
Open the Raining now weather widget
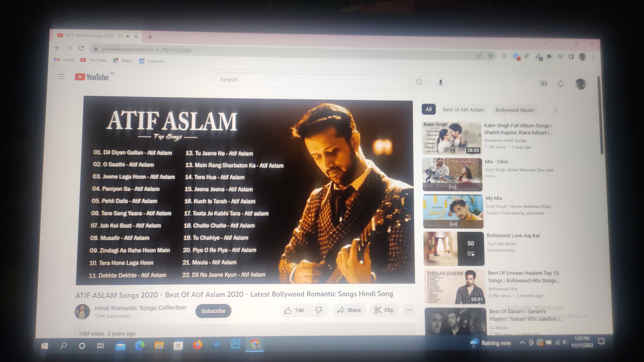tap(491, 343)
